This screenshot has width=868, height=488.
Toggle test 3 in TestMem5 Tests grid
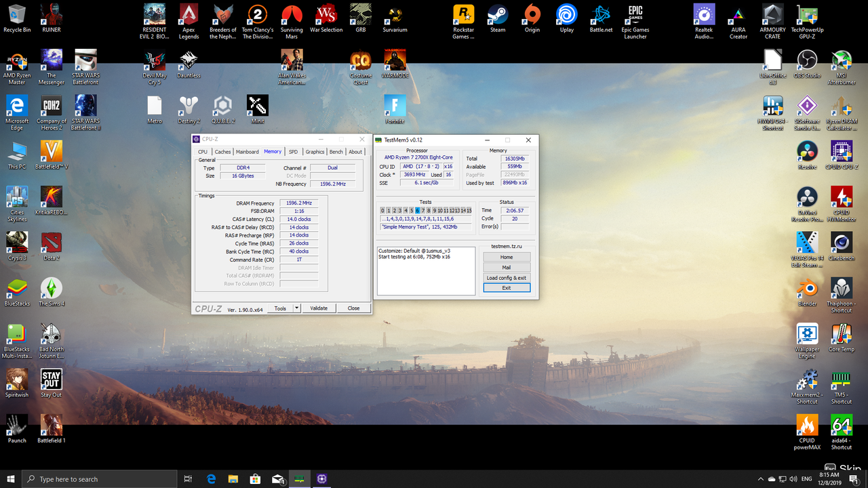point(399,210)
